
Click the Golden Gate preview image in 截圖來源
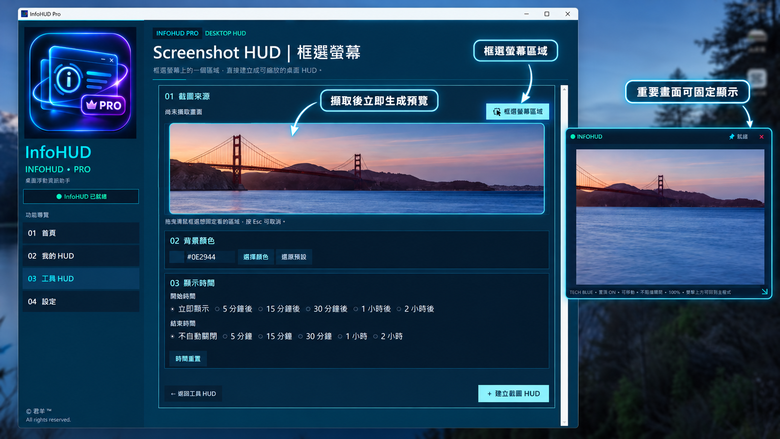(x=357, y=169)
